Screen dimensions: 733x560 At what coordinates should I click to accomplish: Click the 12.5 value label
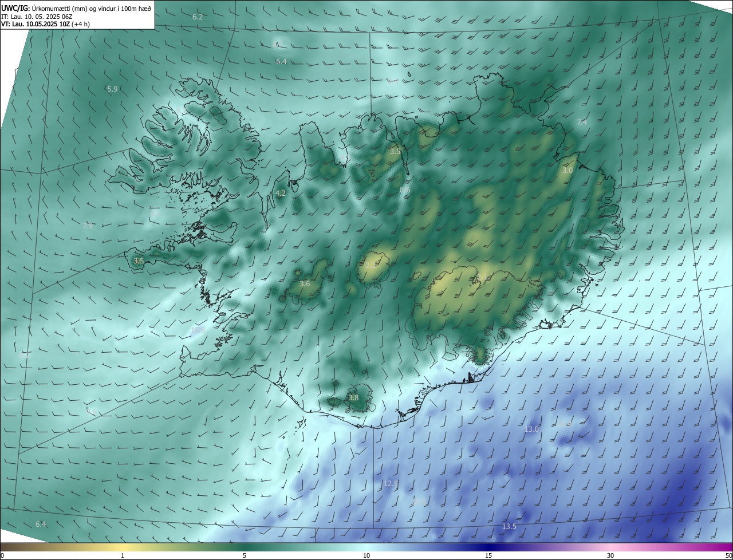point(391,484)
